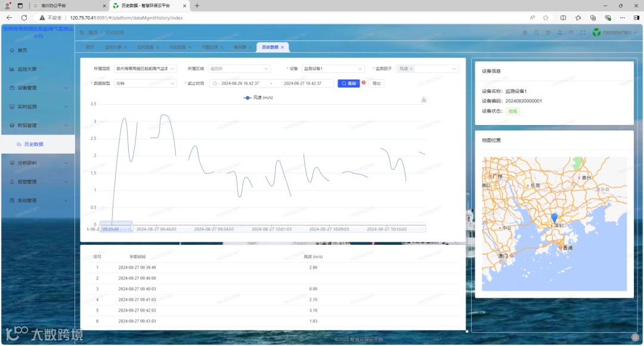Image resolution: width=644 pixels, height=346 pixels.
Task: Click the browser refresh icon
Action: click(x=24, y=18)
